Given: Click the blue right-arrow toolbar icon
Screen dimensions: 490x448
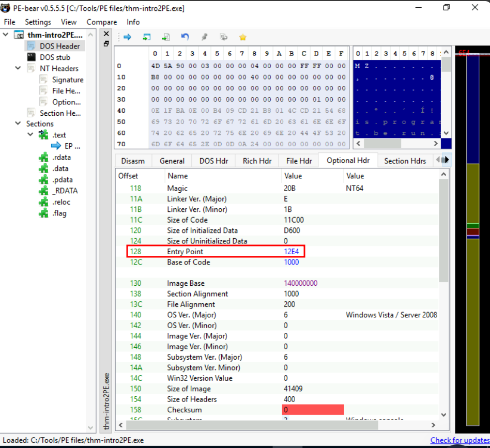Looking at the screenshot, I should point(127,37).
